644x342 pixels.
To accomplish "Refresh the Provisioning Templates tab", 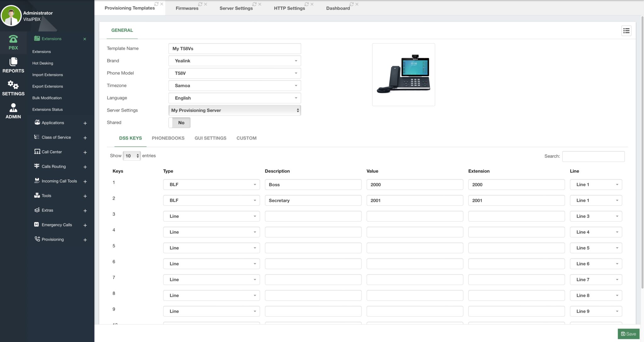I will [x=156, y=4].
